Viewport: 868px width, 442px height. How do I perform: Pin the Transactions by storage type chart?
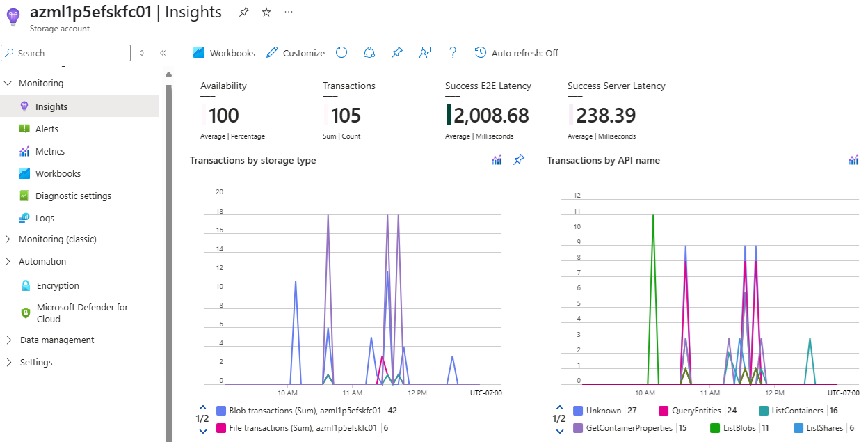[x=518, y=159]
